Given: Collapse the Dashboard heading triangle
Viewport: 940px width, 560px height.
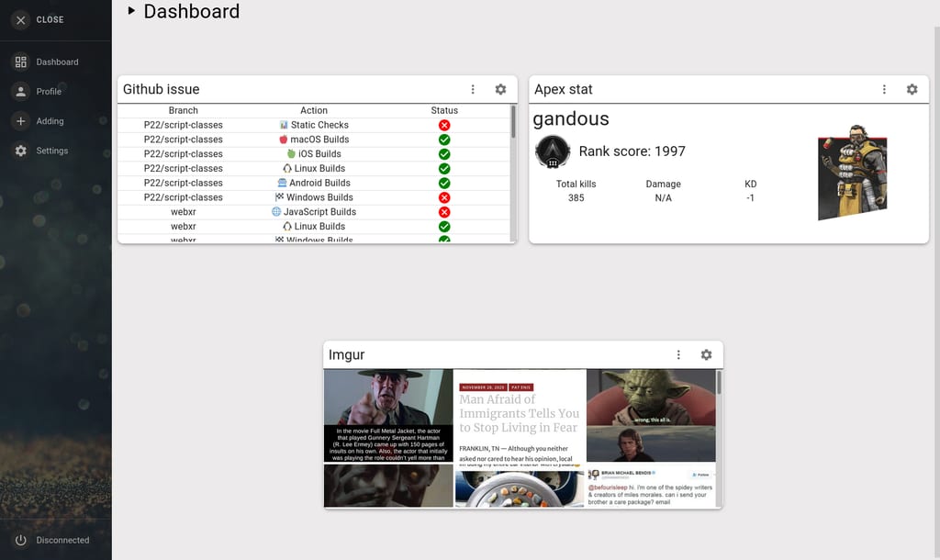Looking at the screenshot, I should pos(130,10).
